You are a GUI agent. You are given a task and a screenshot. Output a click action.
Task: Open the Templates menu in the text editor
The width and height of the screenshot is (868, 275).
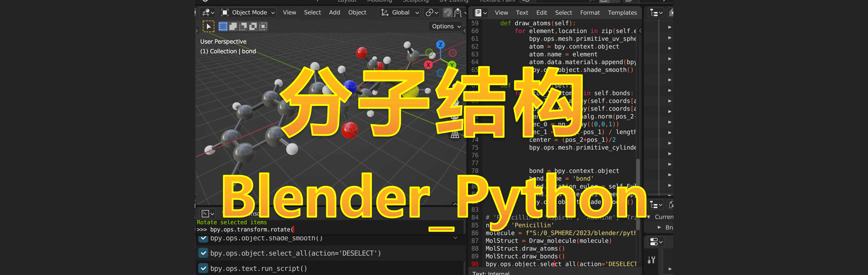tap(622, 12)
